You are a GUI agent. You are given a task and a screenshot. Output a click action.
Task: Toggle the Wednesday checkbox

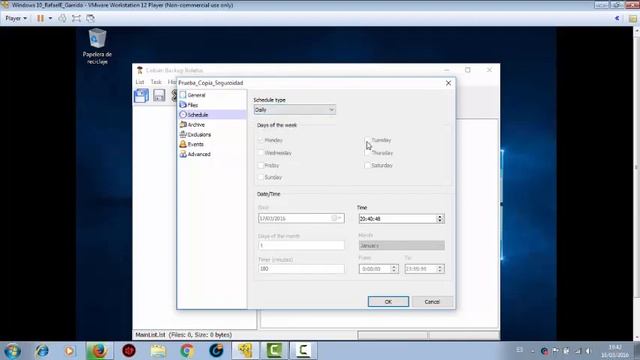pyautogui.click(x=260, y=153)
